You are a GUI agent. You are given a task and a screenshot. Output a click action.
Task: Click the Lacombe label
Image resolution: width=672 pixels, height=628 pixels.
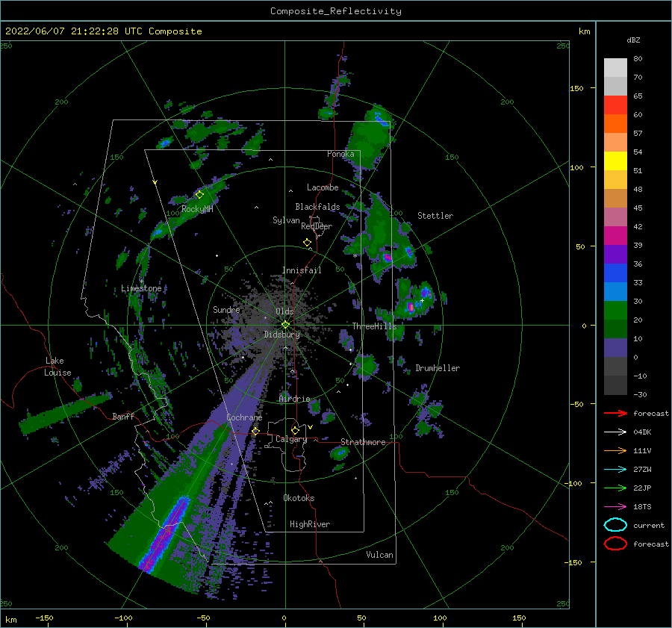click(x=323, y=187)
